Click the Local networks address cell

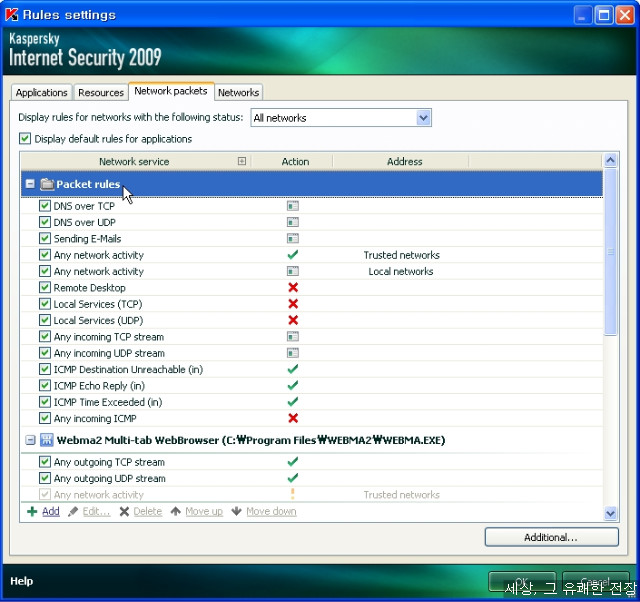pos(401,271)
